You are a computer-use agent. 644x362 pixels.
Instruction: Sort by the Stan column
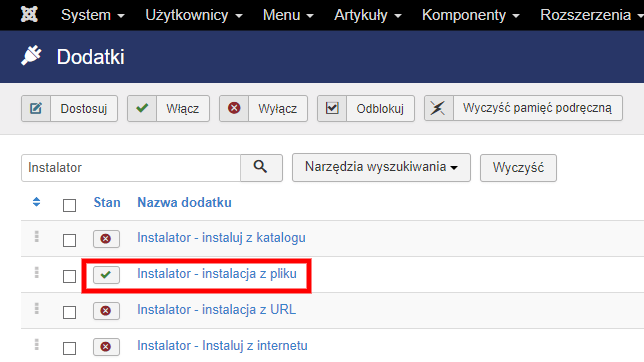pos(107,203)
